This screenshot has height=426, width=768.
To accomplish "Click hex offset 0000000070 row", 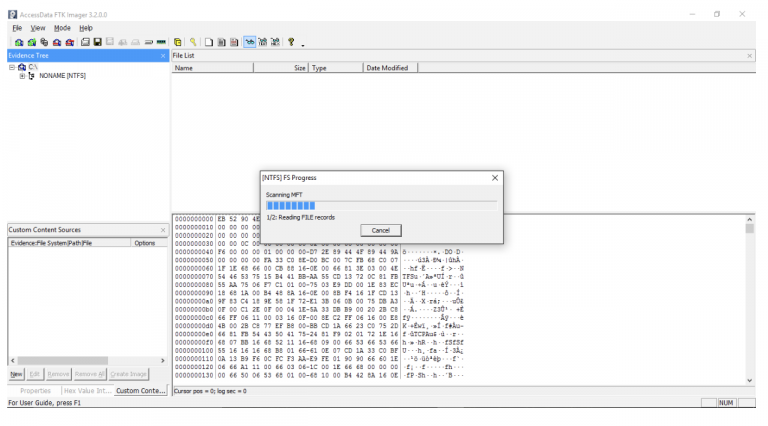I will pyautogui.click(x=319, y=277).
